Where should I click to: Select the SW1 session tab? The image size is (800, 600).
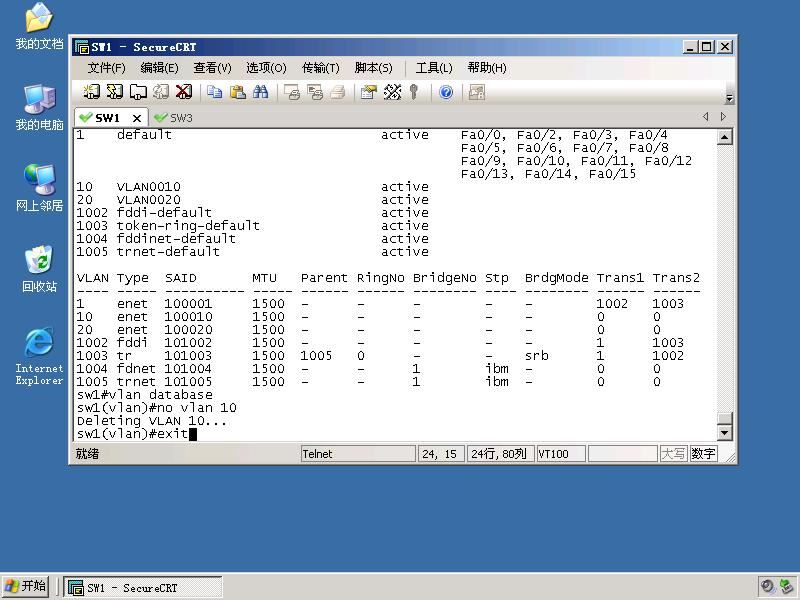(107, 118)
